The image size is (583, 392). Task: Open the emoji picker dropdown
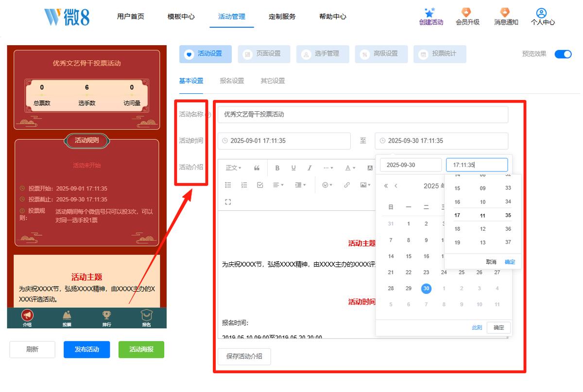coord(328,185)
